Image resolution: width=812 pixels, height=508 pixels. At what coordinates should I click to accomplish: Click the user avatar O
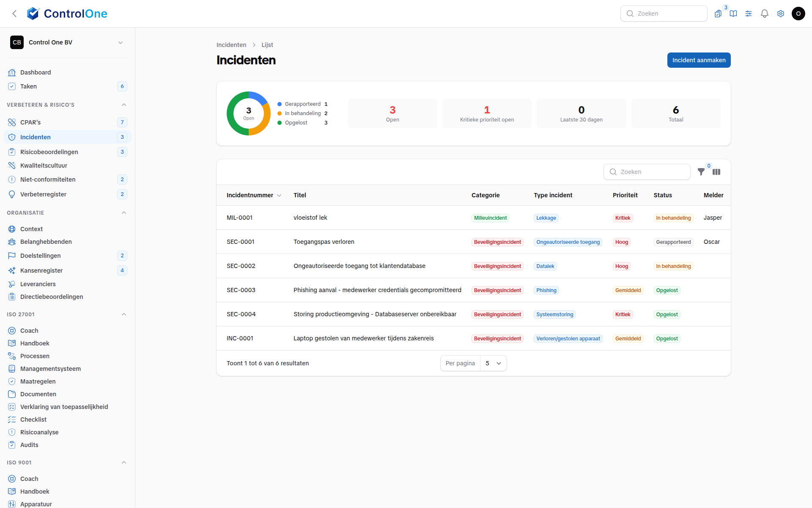pyautogui.click(x=798, y=14)
